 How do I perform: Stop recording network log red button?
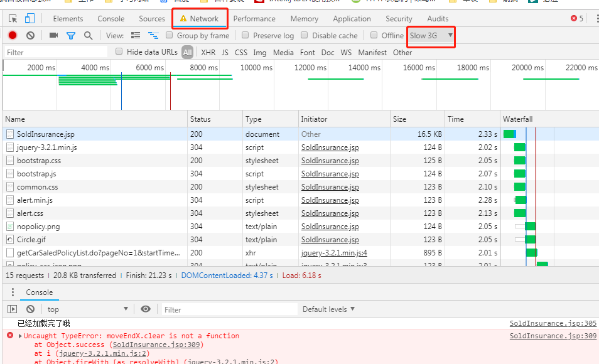point(12,36)
